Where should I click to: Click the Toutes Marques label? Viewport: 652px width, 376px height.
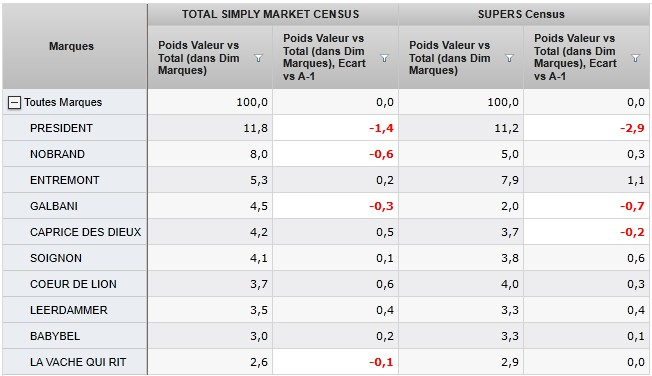coord(63,102)
